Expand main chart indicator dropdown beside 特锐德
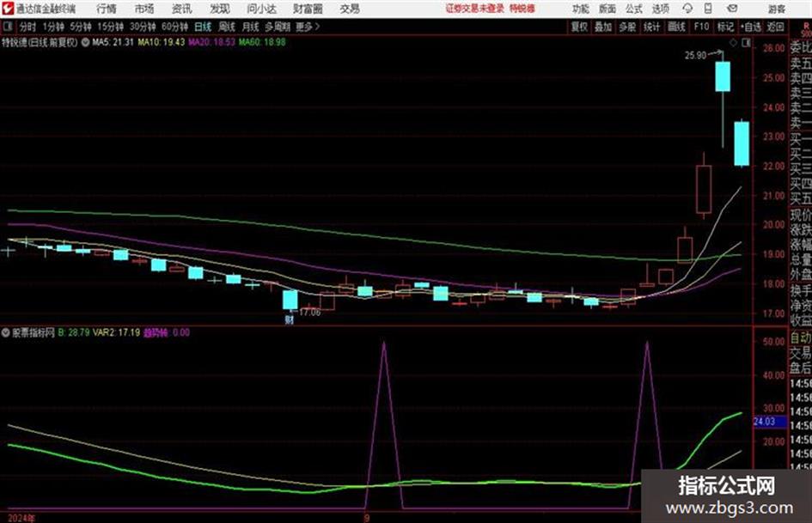This screenshot has height=523, width=812. 85,42
